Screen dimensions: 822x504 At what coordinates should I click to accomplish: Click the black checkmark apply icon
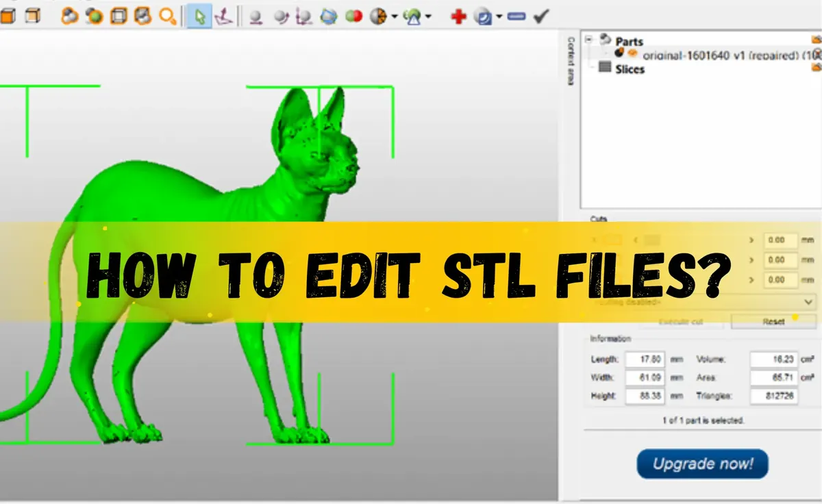point(541,16)
